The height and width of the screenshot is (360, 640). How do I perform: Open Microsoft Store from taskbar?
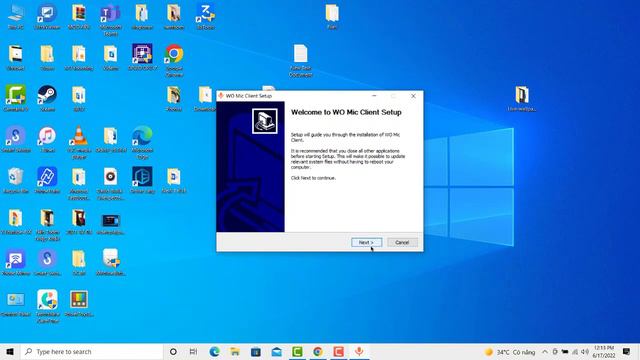(256, 351)
